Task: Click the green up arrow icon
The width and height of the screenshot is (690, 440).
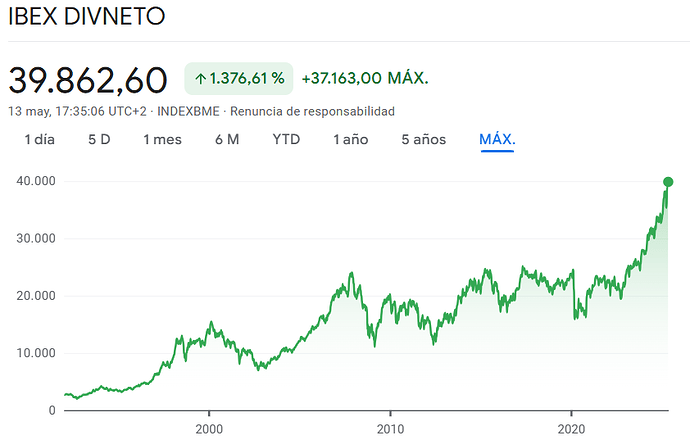Action: point(201,79)
